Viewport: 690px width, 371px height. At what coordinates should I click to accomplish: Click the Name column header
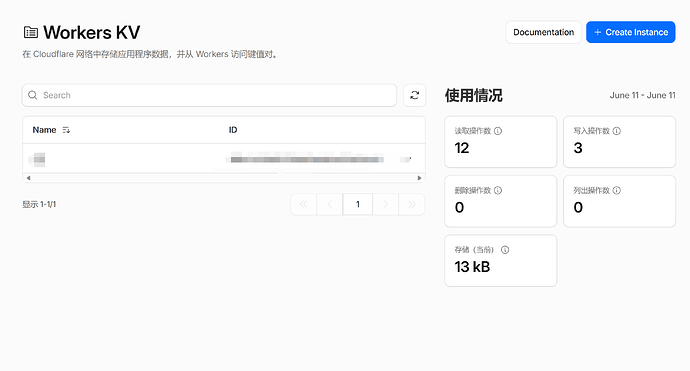(x=44, y=130)
